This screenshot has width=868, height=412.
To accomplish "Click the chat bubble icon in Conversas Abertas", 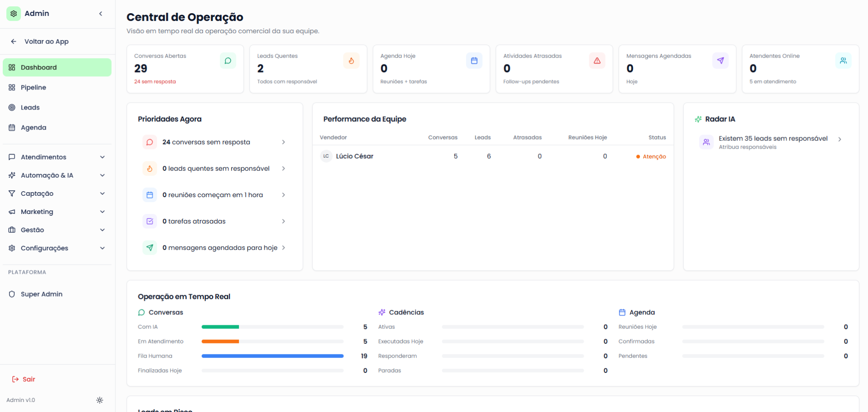I will pos(228,61).
